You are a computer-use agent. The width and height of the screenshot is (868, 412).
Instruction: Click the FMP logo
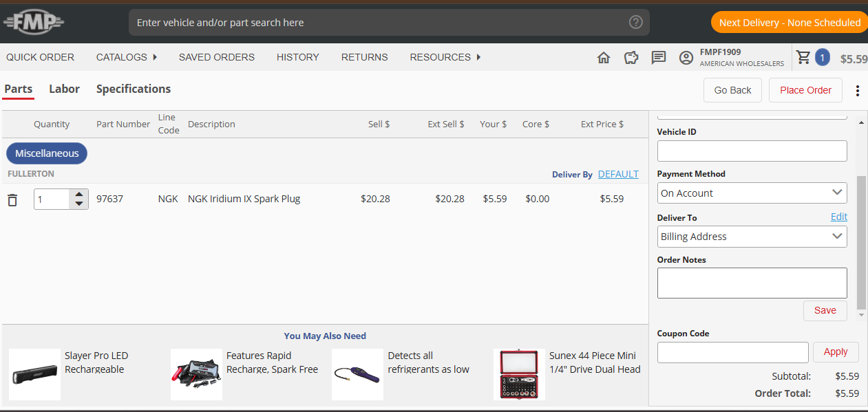tap(33, 23)
